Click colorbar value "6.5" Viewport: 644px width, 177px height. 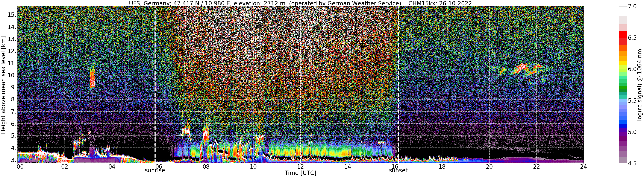(x=632, y=38)
